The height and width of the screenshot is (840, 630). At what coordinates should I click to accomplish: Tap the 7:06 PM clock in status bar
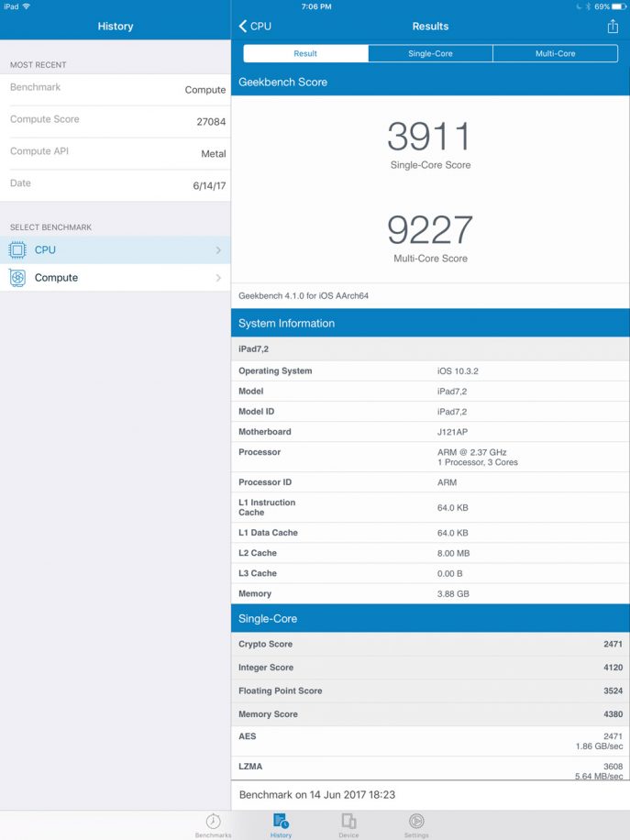316,6
